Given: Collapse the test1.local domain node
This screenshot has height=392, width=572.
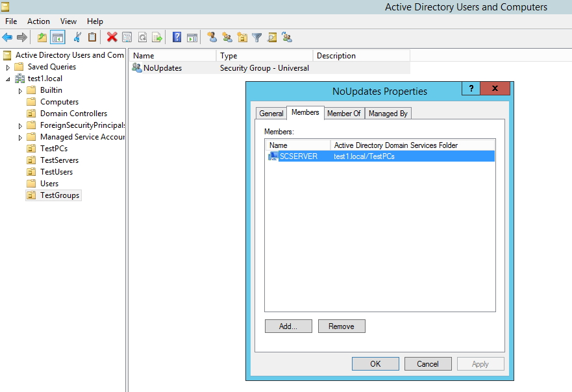Looking at the screenshot, I should click(8, 79).
